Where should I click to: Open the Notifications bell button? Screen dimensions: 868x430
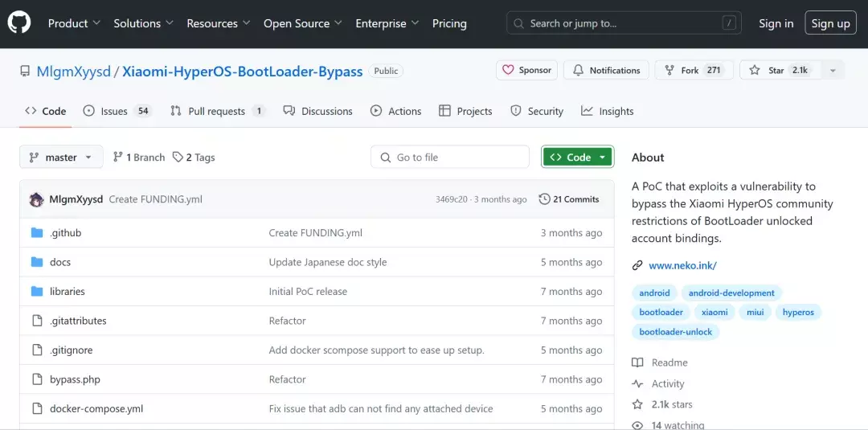point(606,71)
